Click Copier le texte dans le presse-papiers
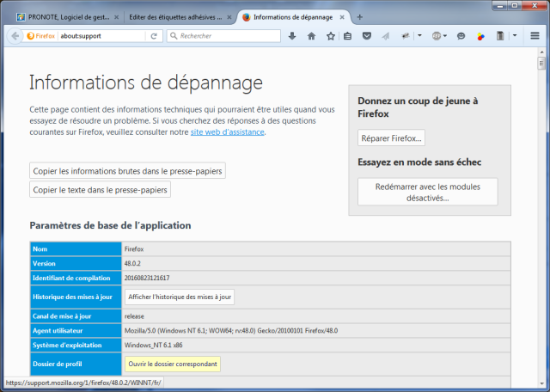Screen dimensions: 550x392 (x=101, y=190)
